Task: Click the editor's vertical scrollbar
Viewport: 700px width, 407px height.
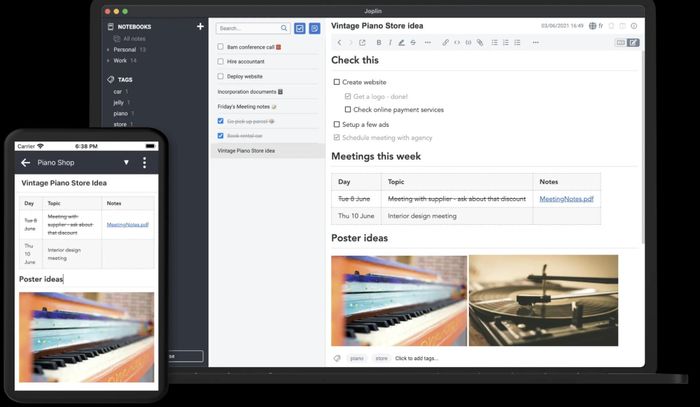Action: [x=643, y=147]
